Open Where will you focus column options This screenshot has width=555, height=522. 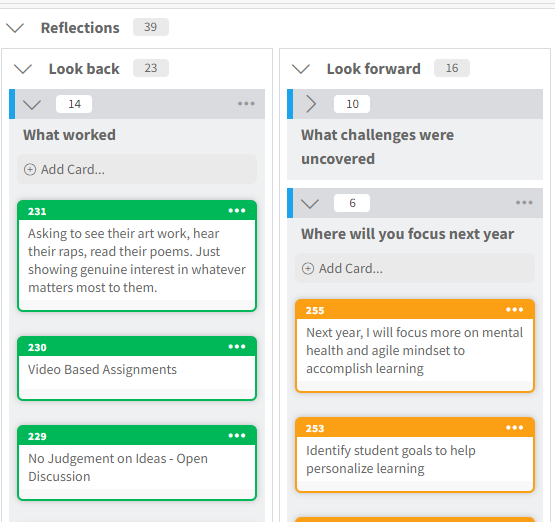click(524, 203)
